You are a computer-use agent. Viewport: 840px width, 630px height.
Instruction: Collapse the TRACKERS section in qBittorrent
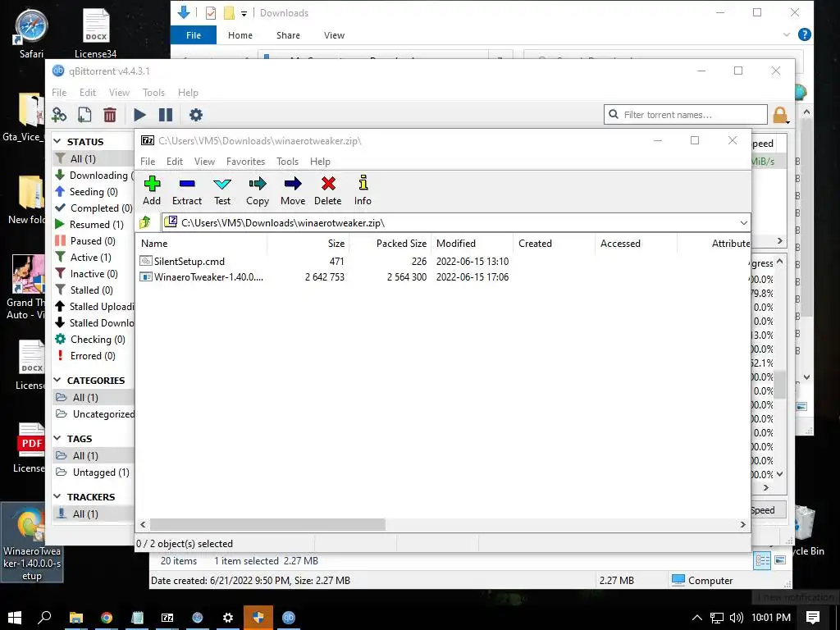click(57, 496)
